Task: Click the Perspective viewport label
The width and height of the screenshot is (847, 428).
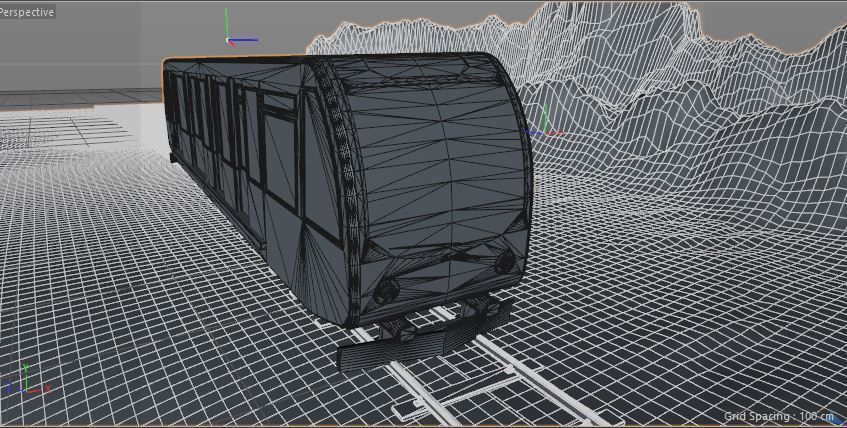Action: pyautogui.click(x=27, y=12)
